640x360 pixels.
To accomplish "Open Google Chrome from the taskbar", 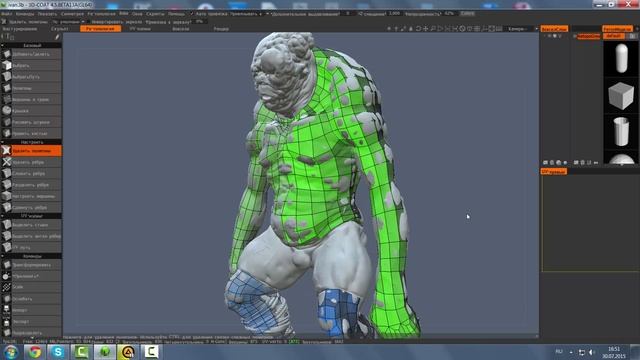I will (x=35, y=352).
